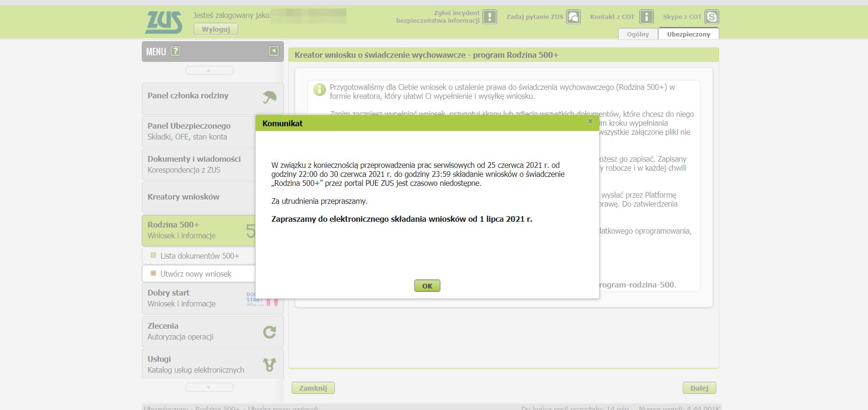868x410 pixels.
Task: Open Dobry start menu item
Action: point(213,298)
